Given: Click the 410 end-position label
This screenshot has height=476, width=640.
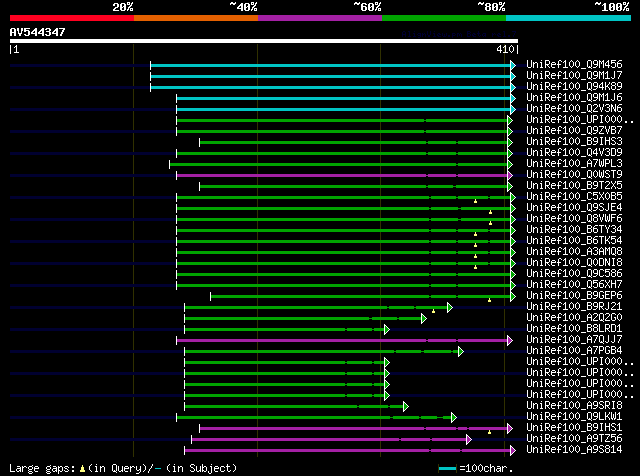Looking at the screenshot, I should [505, 49].
